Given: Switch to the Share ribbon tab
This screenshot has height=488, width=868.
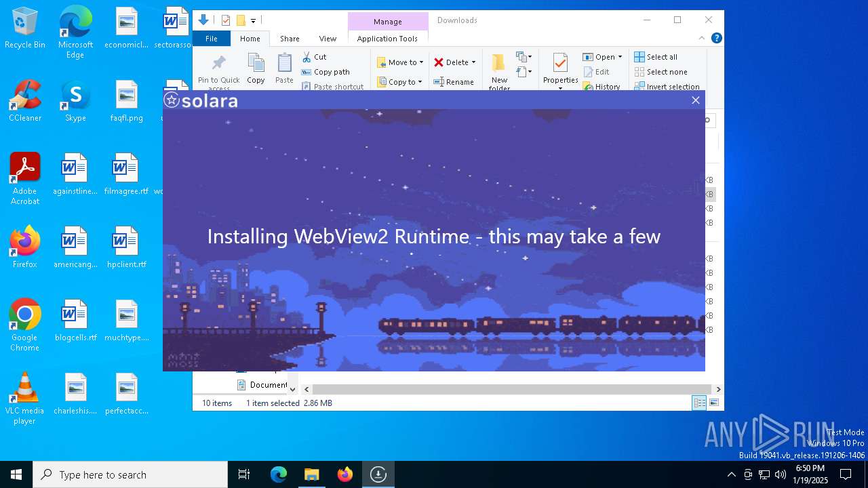Looking at the screenshot, I should click(290, 39).
